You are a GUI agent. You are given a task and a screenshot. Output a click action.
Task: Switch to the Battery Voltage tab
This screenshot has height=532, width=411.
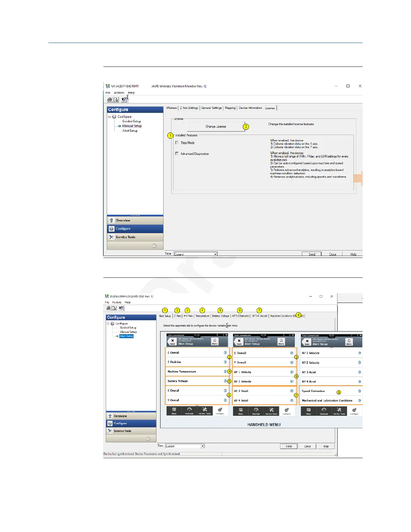point(221,316)
